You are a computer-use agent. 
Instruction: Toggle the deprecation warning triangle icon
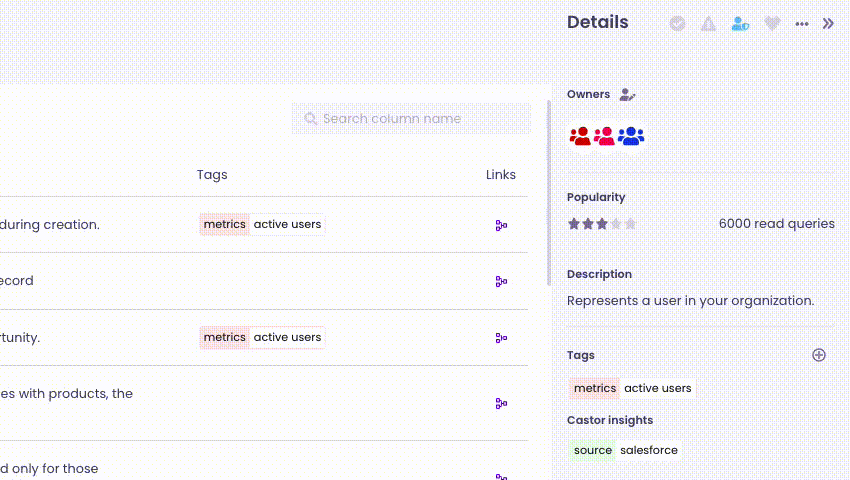click(708, 24)
